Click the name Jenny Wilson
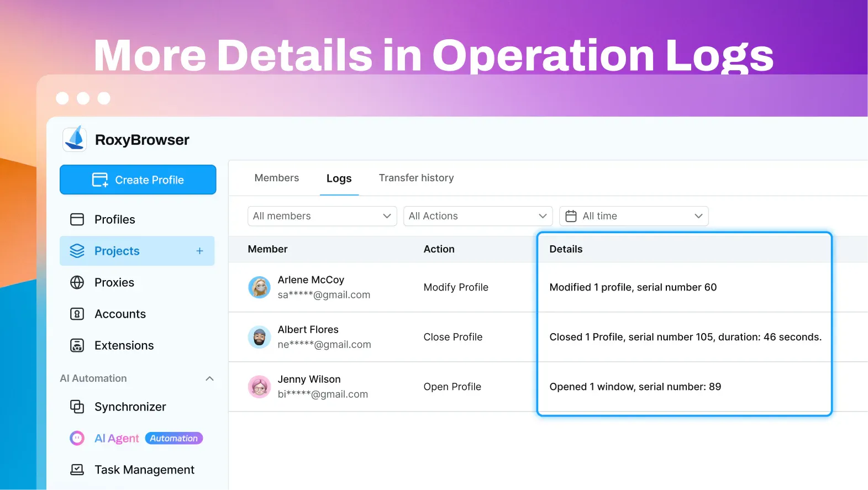The width and height of the screenshot is (868, 490). click(x=309, y=380)
